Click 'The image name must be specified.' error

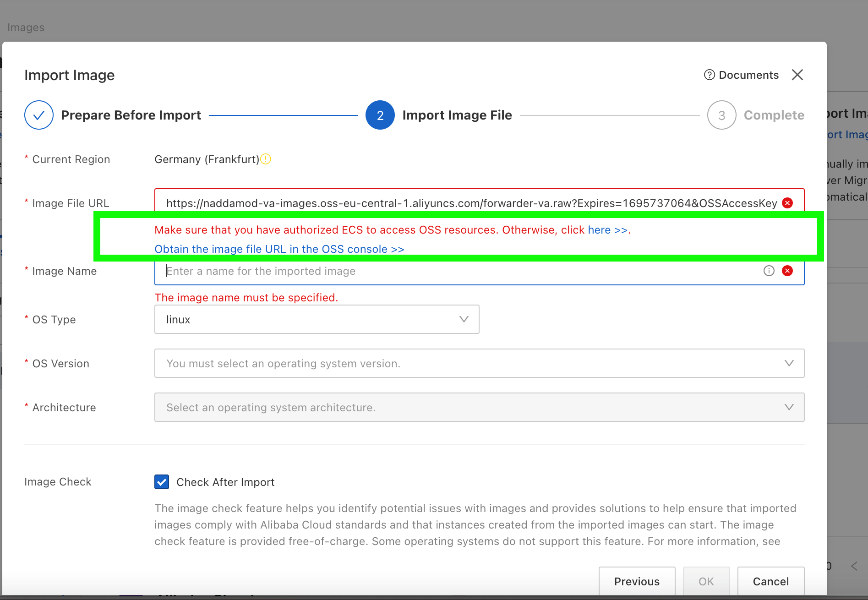(246, 298)
